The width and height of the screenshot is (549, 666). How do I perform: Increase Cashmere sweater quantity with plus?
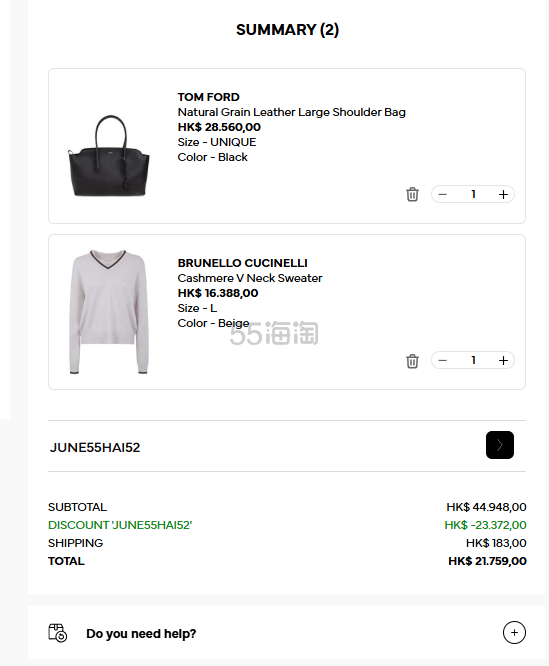tap(503, 360)
